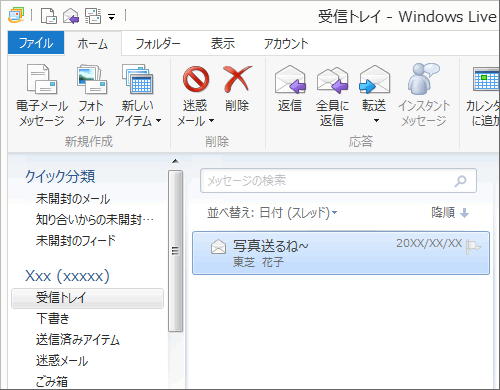Open the 下書き folder
The image size is (500, 390).
53,319
